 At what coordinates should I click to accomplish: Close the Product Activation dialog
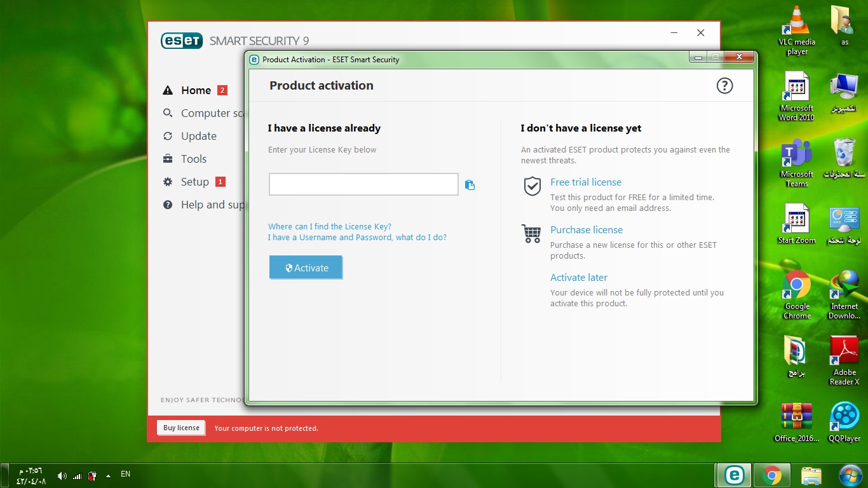(739, 57)
